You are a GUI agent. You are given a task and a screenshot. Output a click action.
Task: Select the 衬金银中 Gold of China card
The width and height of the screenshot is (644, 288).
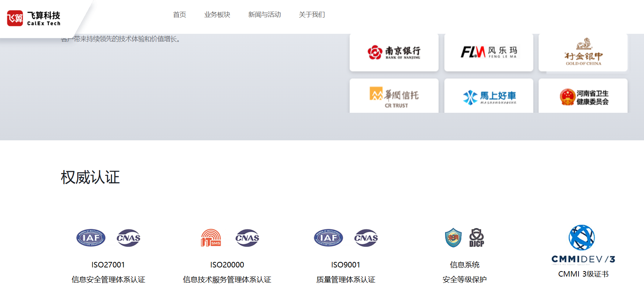pyautogui.click(x=583, y=53)
